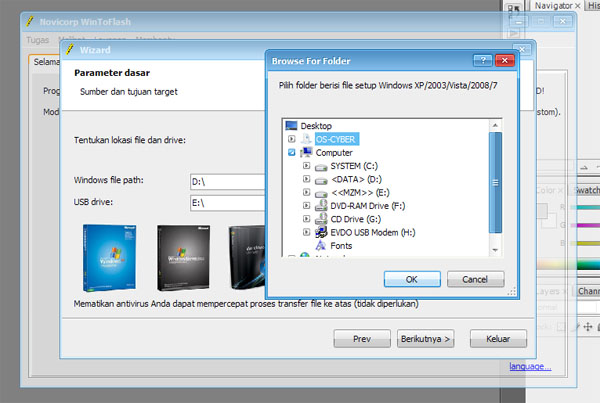Click the Windows file path field
Image resolution: width=600 pixels, height=403 pixels.
228,182
